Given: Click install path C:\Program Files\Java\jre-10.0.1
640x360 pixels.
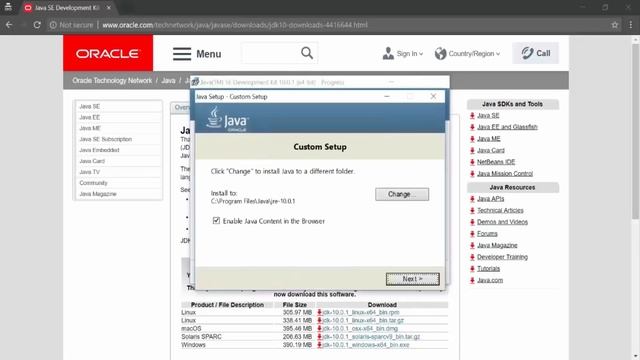Looking at the screenshot, I should (x=253, y=201).
